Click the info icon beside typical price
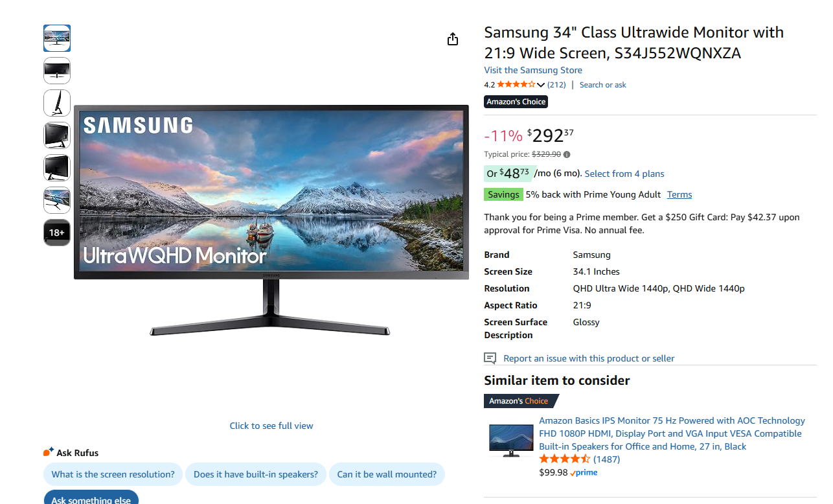Image resolution: width=833 pixels, height=504 pixels. [567, 154]
